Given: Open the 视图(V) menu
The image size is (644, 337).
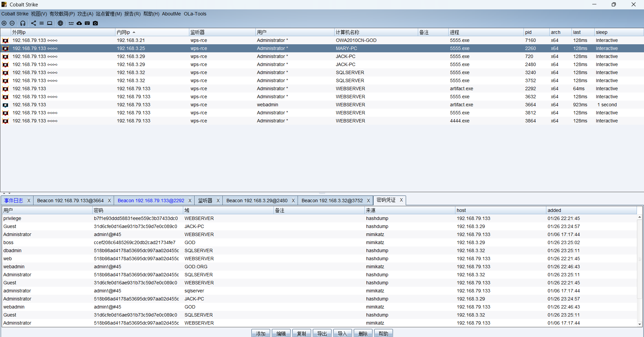Looking at the screenshot, I should pyautogui.click(x=39, y=14).
